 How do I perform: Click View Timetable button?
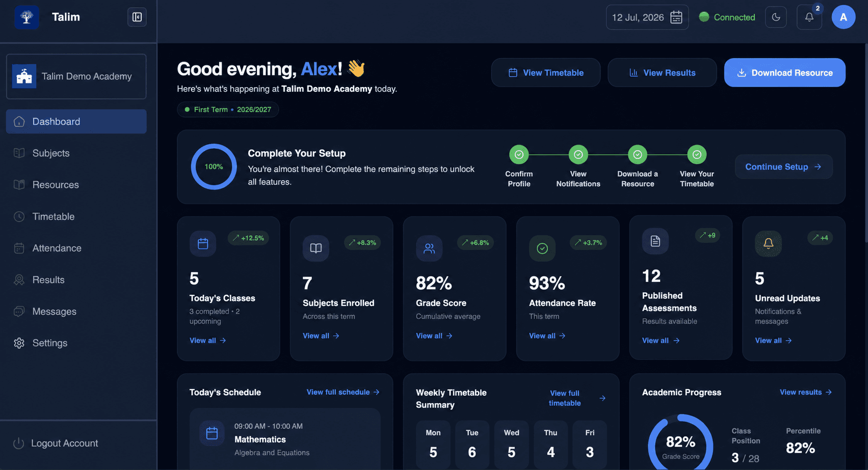coord(546,73)
